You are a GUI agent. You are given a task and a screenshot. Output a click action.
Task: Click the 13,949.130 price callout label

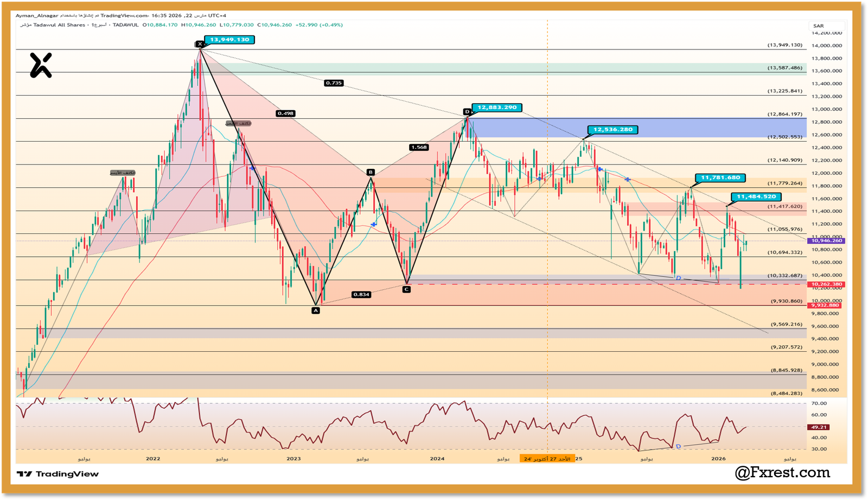point(229,40)
